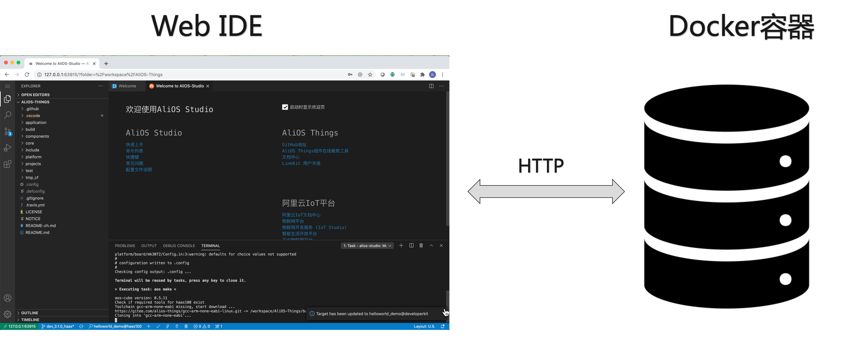Click the plus icon in status bar

(149, 327)
